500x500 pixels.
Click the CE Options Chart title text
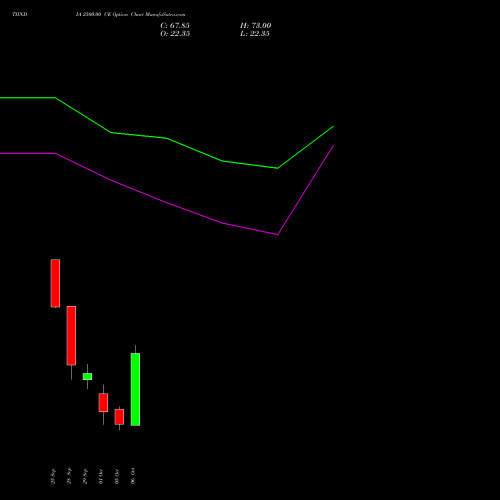pyautogui.click(x=130, y=15)
